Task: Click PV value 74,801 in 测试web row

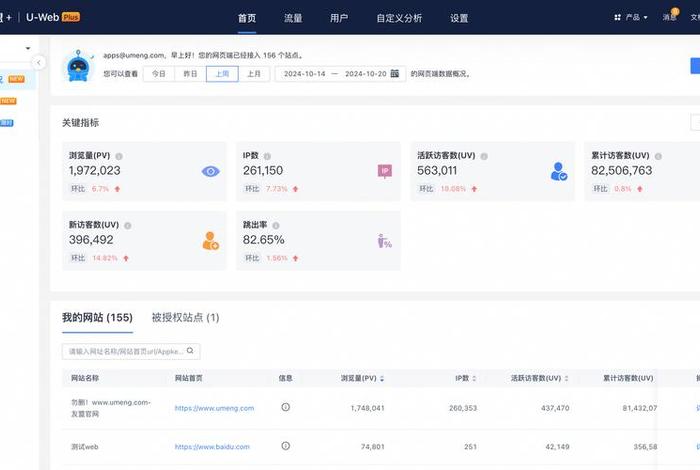Action: 373,446
